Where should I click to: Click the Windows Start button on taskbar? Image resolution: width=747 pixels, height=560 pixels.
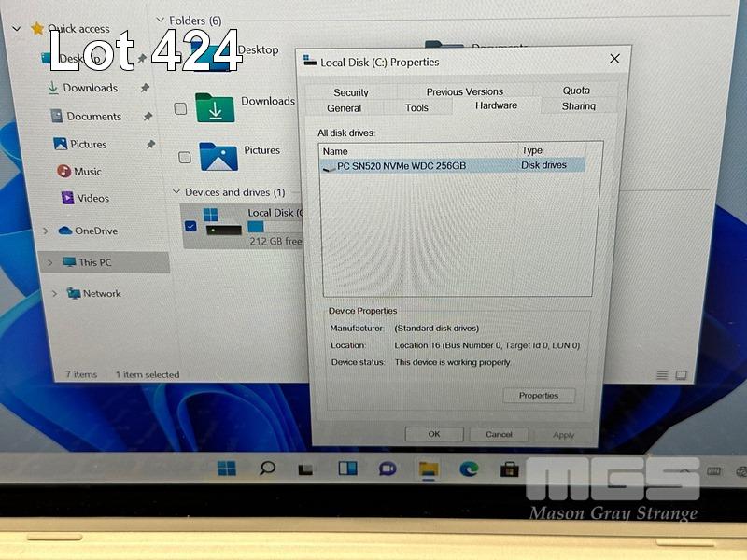tap(227, 469)
